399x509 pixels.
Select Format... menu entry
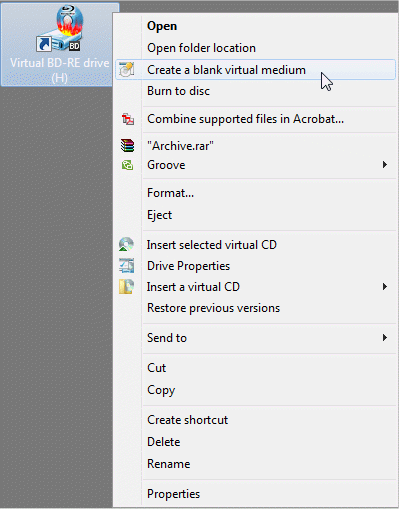point(170,193)
